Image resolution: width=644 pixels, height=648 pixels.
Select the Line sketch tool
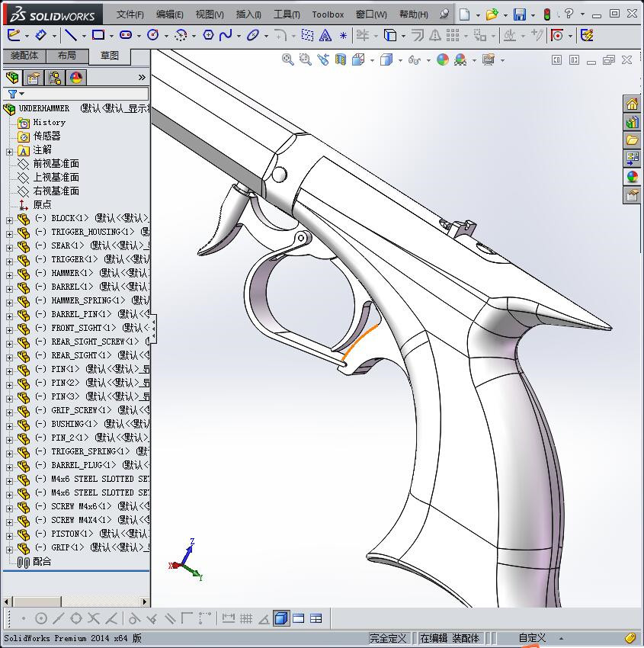click(71, 35)
